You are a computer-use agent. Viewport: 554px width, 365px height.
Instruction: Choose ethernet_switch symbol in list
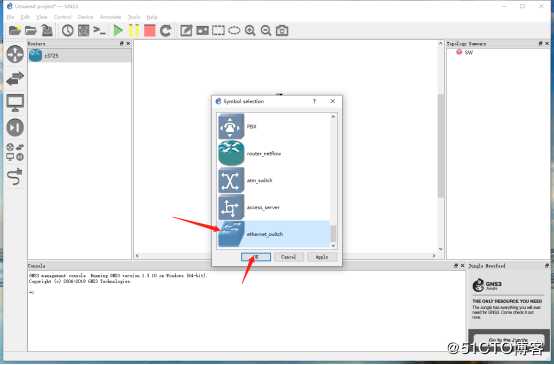click(274, 234)
